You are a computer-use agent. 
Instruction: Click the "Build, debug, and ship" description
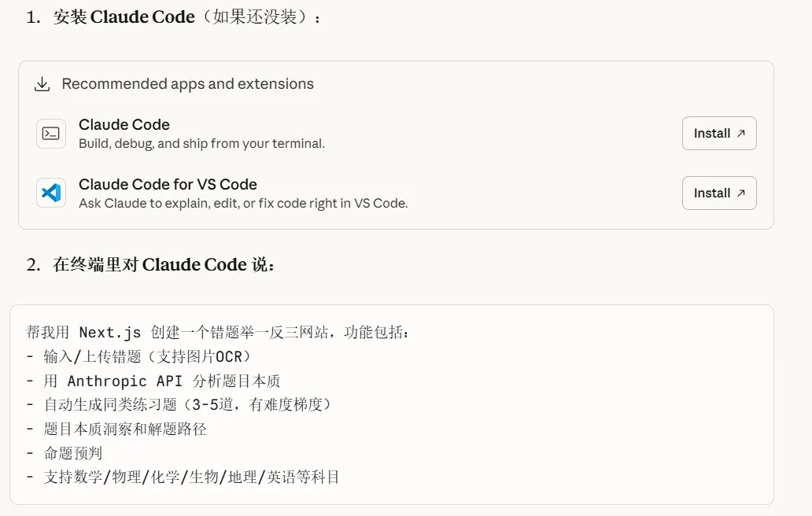pyautogui.click(x=201, y=143)
